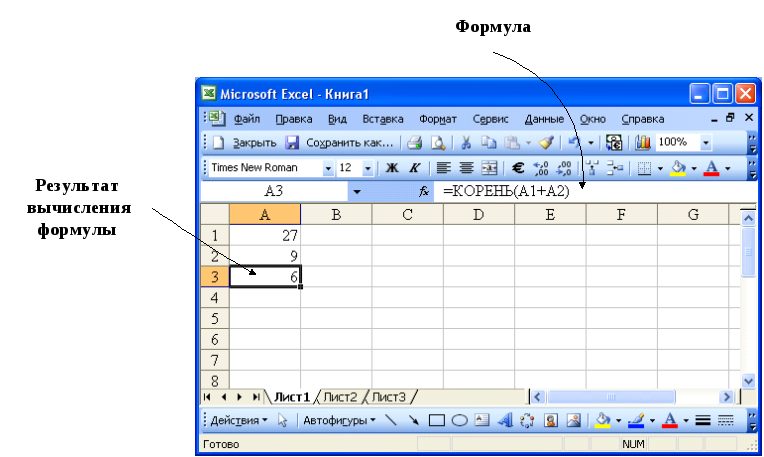Click the Trace Dependents icon

tap(615, 168)
